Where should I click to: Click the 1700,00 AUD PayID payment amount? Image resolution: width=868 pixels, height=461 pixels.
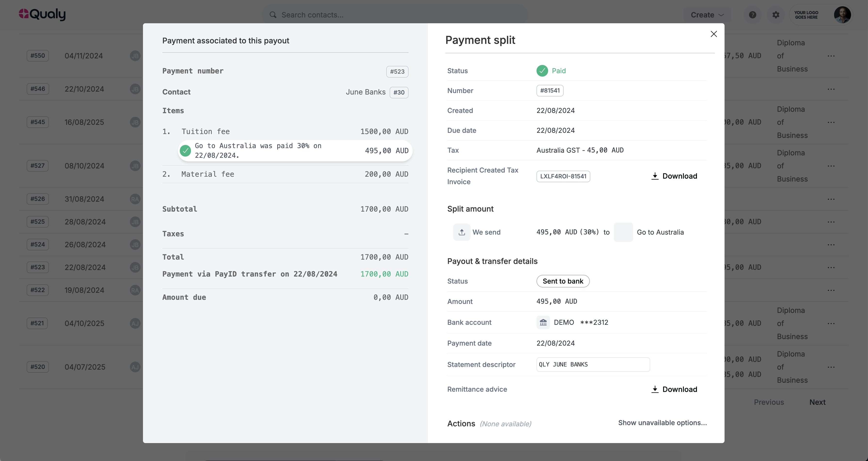pyautogui.click(x=384, y=274)
